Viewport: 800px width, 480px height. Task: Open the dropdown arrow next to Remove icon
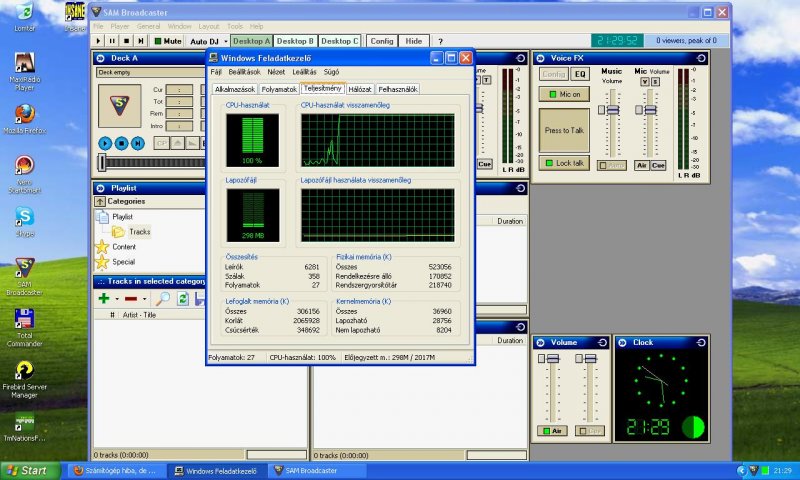point(144,299)
